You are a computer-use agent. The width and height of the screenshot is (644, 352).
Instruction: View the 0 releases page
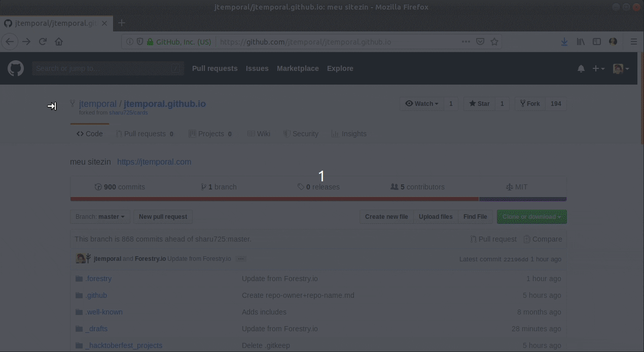(318, 187)
